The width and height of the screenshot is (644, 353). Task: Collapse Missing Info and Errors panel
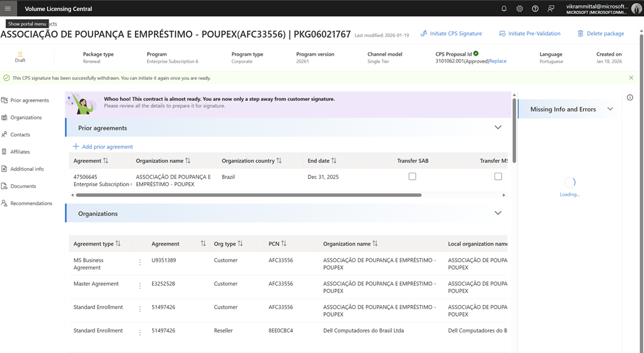(610, 109)
